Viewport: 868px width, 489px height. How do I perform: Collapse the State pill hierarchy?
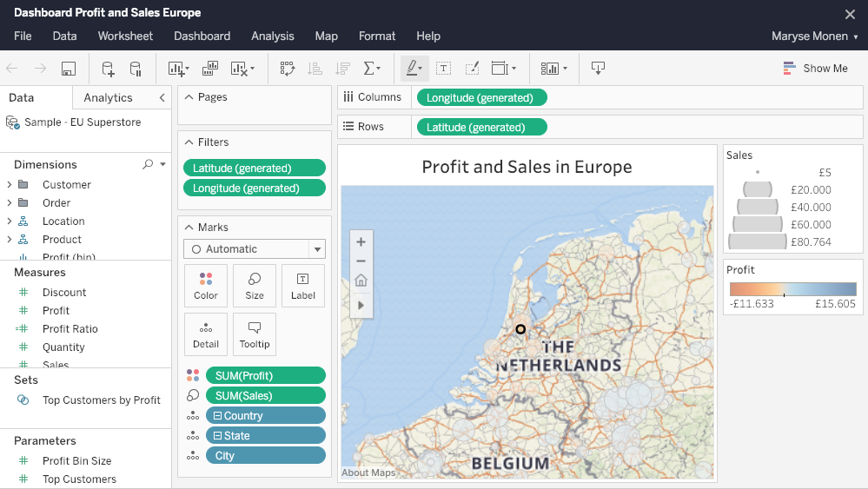coord(217,436)
